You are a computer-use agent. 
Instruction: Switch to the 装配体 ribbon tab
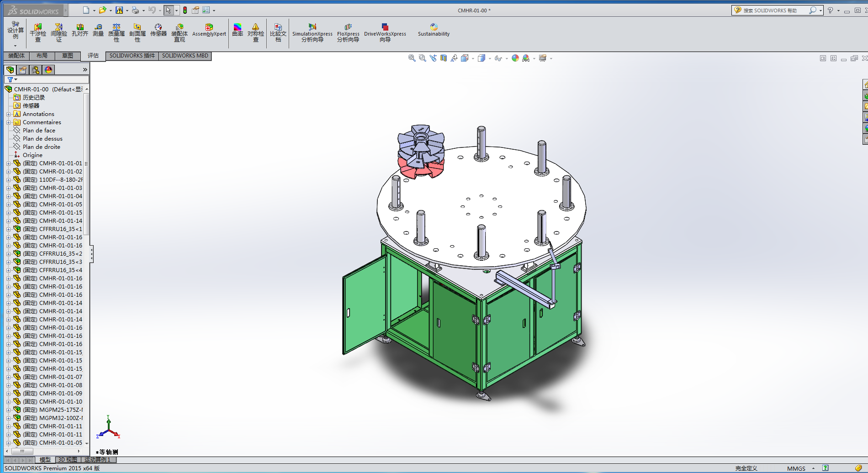(x=16, y=56)
